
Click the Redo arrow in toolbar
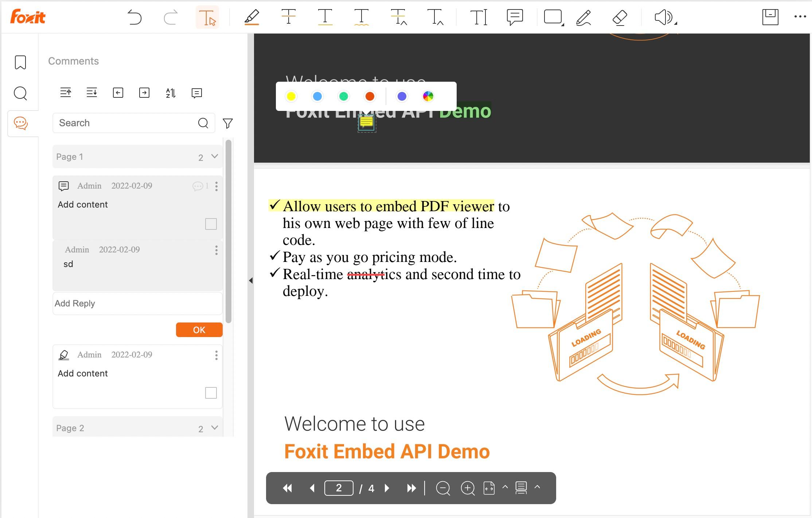click(x=171, y=17)
